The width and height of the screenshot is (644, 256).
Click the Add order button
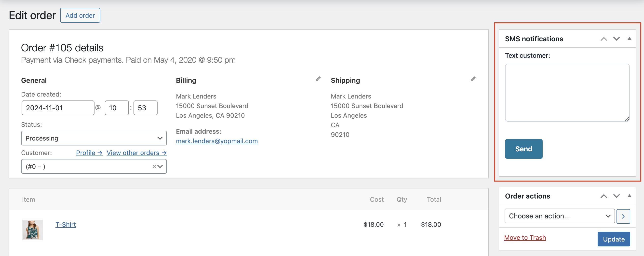pyautogui.click(x=80, y=15)
